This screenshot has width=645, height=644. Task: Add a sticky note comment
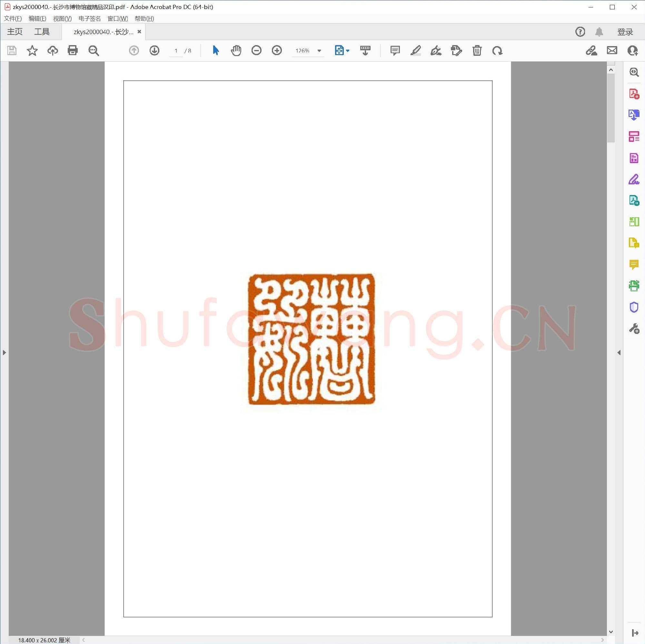point(395,50)
